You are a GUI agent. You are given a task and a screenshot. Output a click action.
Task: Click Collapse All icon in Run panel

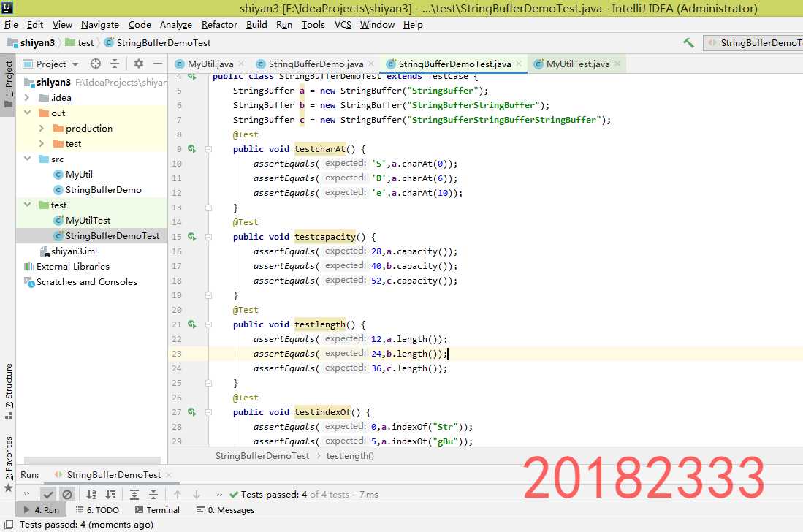point(153,495)
